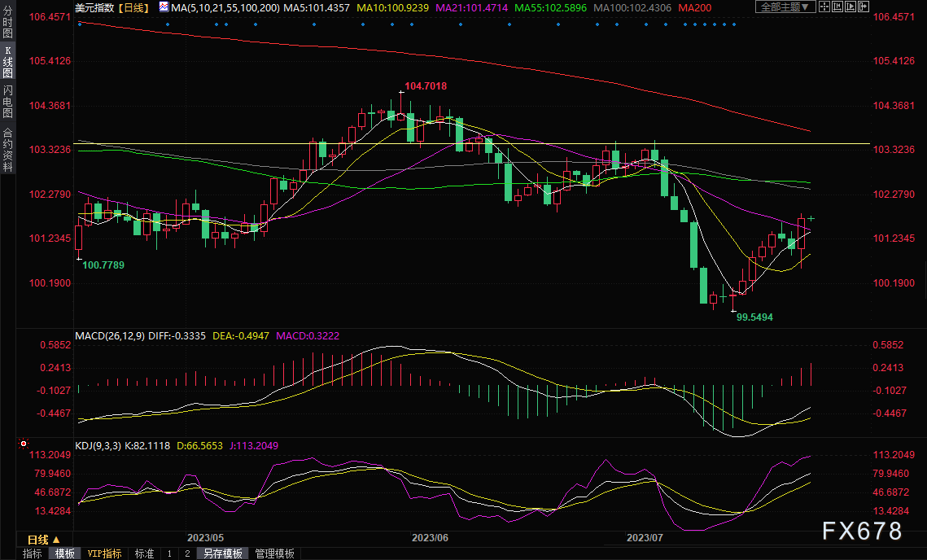The width and height of the screenshot is (927, 560).
Task: Open the 闪电图 side tab
Action: click(7, 101)
